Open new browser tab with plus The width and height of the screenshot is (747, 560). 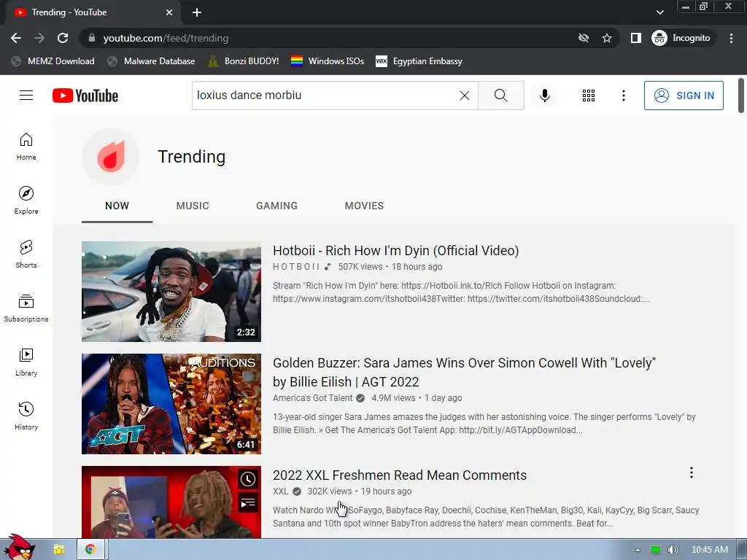(197, 12)
